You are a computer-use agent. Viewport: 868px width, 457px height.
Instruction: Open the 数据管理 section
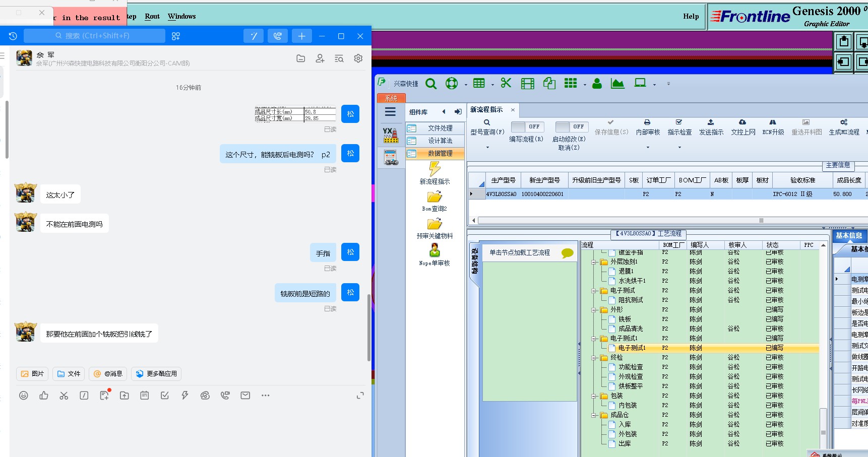435,154
